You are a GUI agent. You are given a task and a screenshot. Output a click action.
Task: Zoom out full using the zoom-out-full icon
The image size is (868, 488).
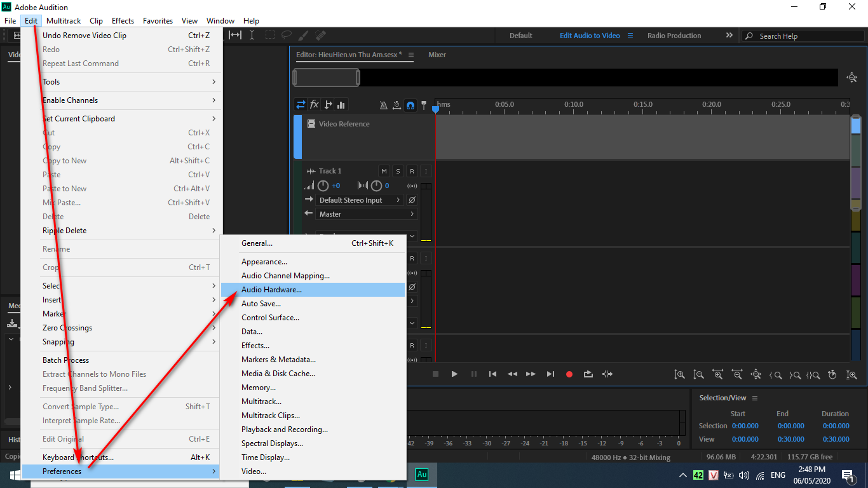756,374
